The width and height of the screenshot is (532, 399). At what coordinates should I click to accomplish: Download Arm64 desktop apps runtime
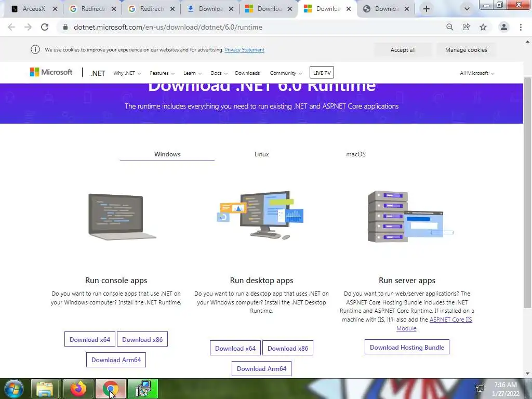pyautogui.click(x=262, y=368)
